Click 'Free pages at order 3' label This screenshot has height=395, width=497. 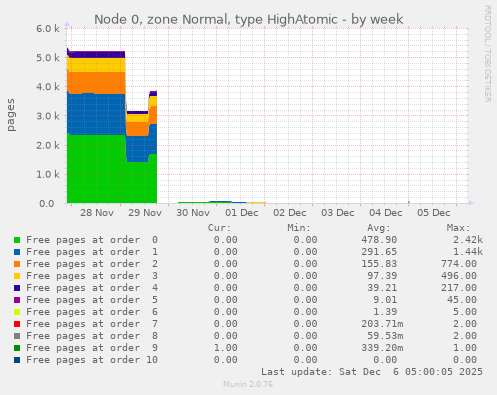(92, 276)
